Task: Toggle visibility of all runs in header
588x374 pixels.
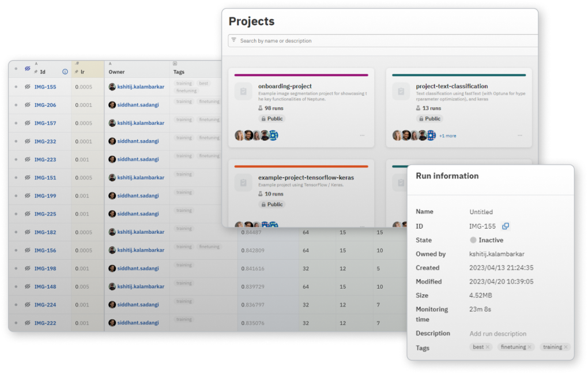Action: [x=27, y=69]
